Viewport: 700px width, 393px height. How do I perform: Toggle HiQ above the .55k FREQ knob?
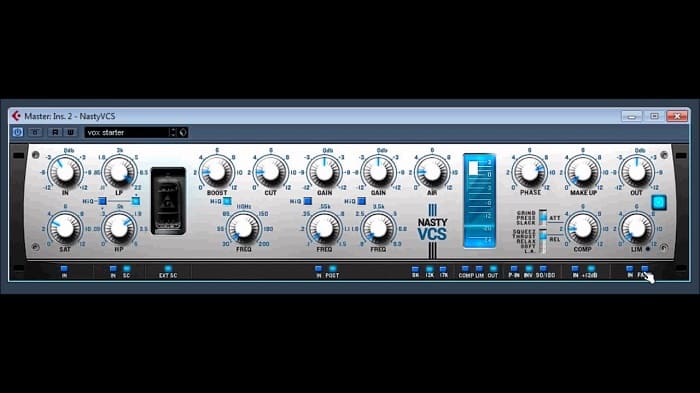(308, 201)
